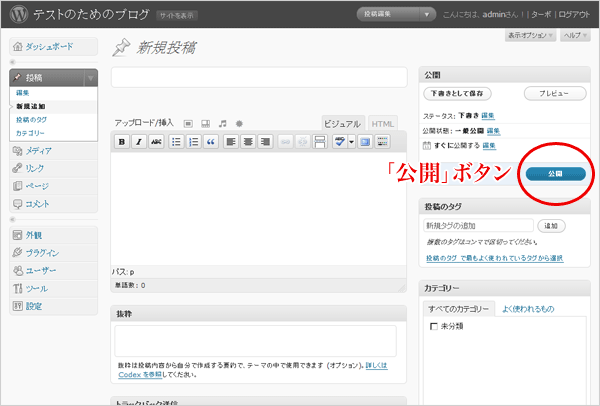Click 追加 button for tags
Screen dimensions: 600x406
pyautogui.click(x=551, y=226)
